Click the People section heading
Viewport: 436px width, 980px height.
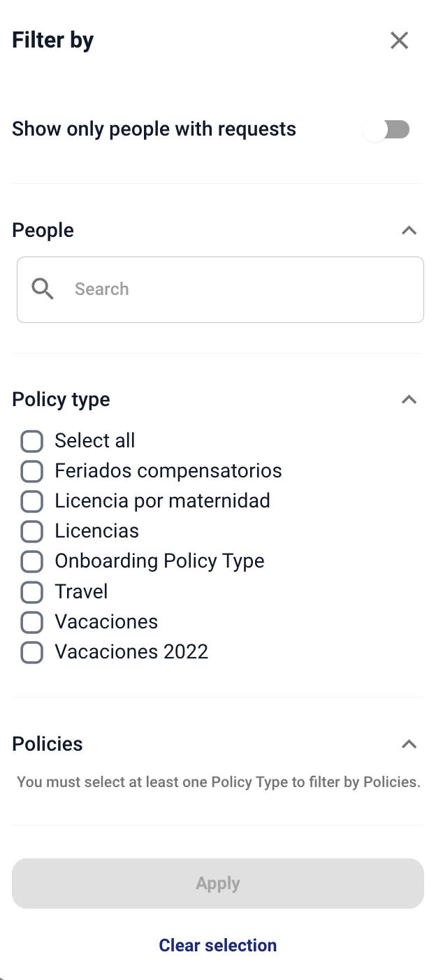point(43,230)
